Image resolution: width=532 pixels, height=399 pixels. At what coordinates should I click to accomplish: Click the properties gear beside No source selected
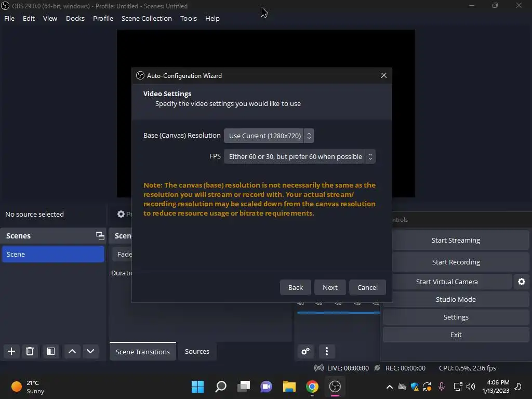(x=121, y=214)
